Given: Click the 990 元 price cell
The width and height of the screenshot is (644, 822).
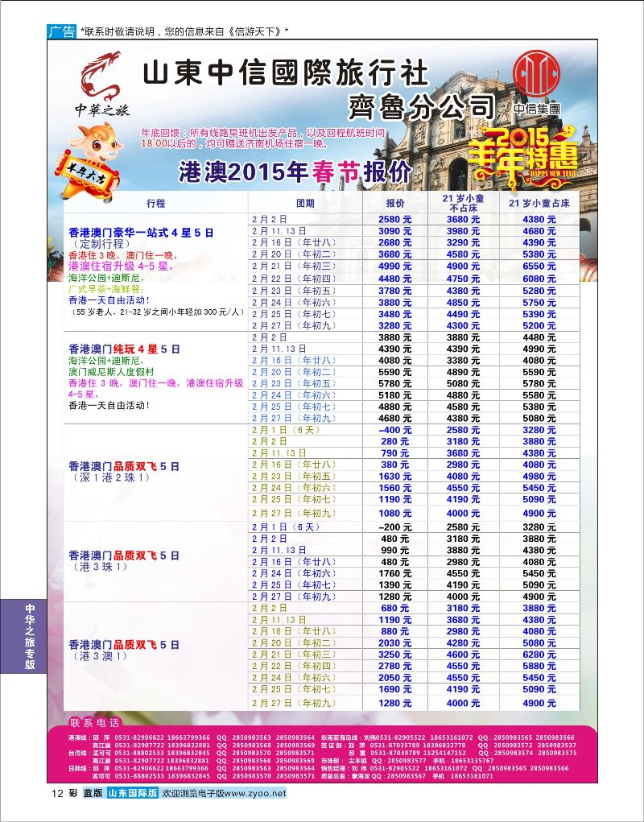Looking at the screenshot, I should coord(395,551).
